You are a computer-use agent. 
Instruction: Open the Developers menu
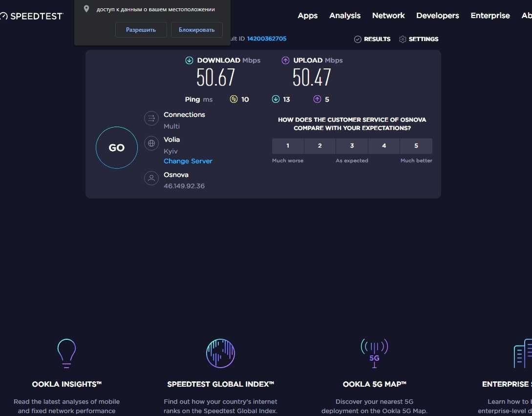(x=438, y=16)
